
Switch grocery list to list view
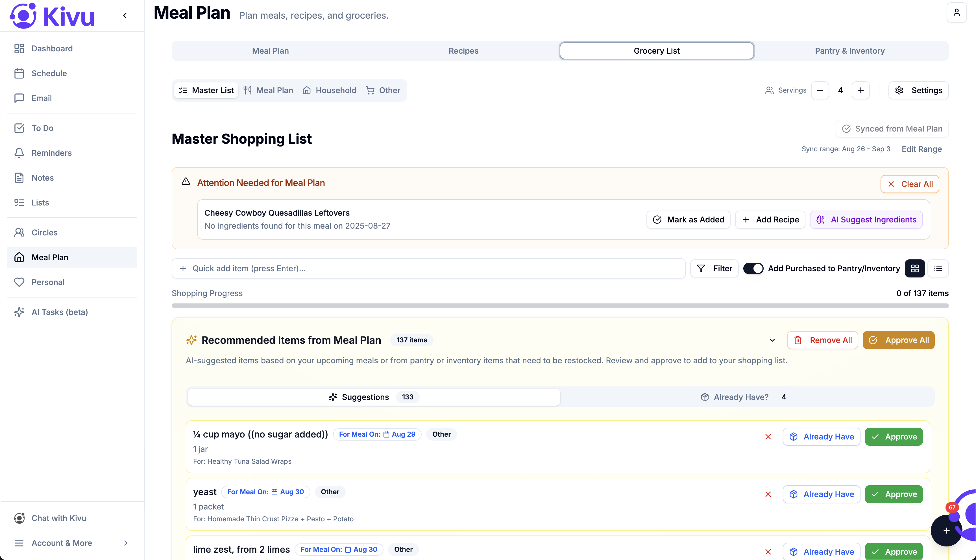click(x=938, y=268)
